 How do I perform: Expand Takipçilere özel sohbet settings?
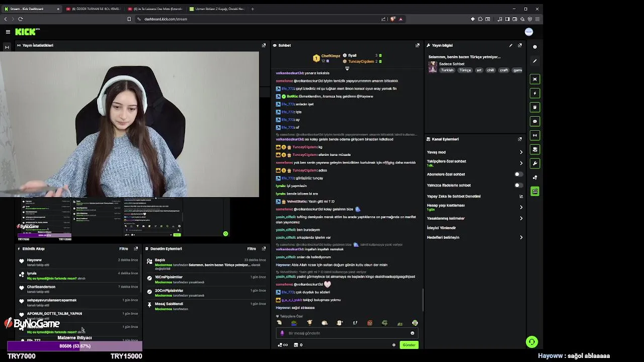coord(521,163)
